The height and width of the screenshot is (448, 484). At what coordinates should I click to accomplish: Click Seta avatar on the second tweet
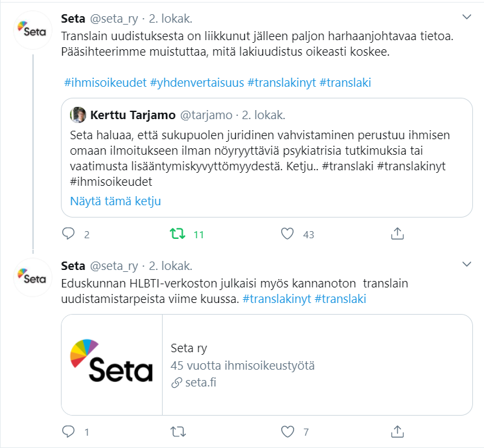[32, 278]
